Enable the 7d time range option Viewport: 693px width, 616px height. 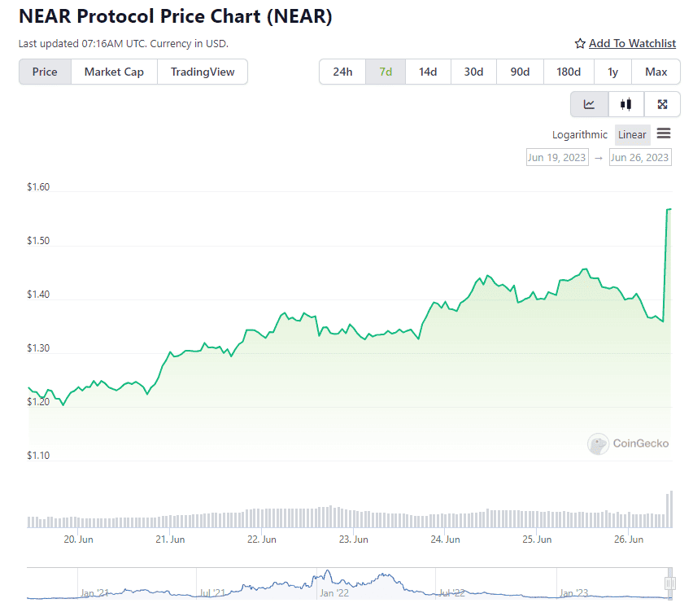[x=385, y=72]
